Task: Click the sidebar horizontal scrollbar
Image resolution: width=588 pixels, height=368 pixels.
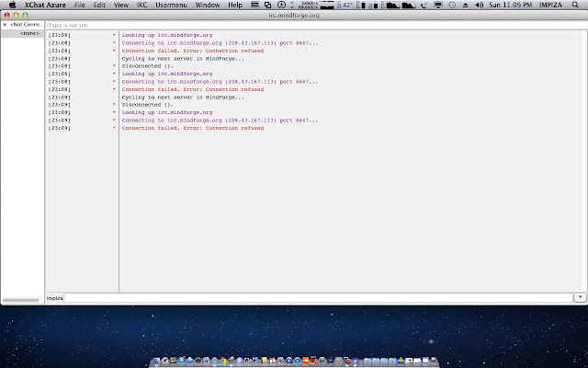Action: click(21, 300)
